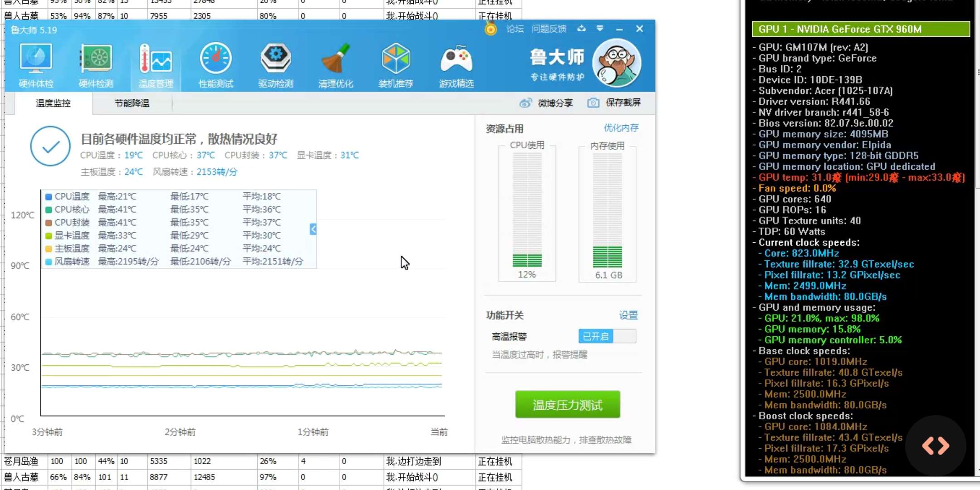Click the 内存使用 memory bar
Viewport: 980px width, 490px height.
(x=608, y=210)
